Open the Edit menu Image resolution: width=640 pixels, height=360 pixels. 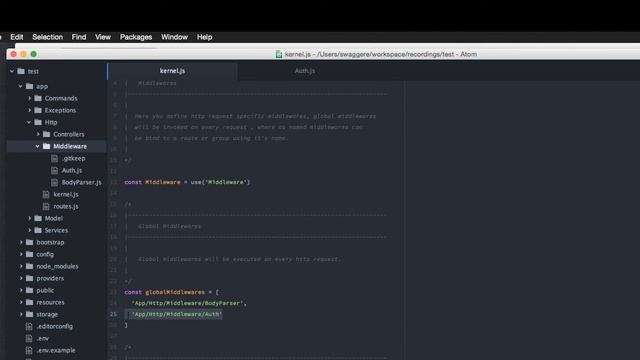pyautogui.click(x=17, y=37)
